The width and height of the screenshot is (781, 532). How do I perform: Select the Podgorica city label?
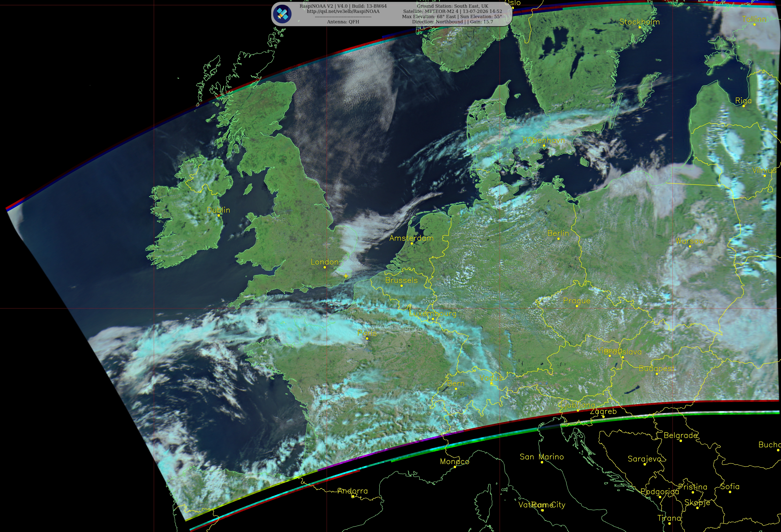tap(660, 492)
